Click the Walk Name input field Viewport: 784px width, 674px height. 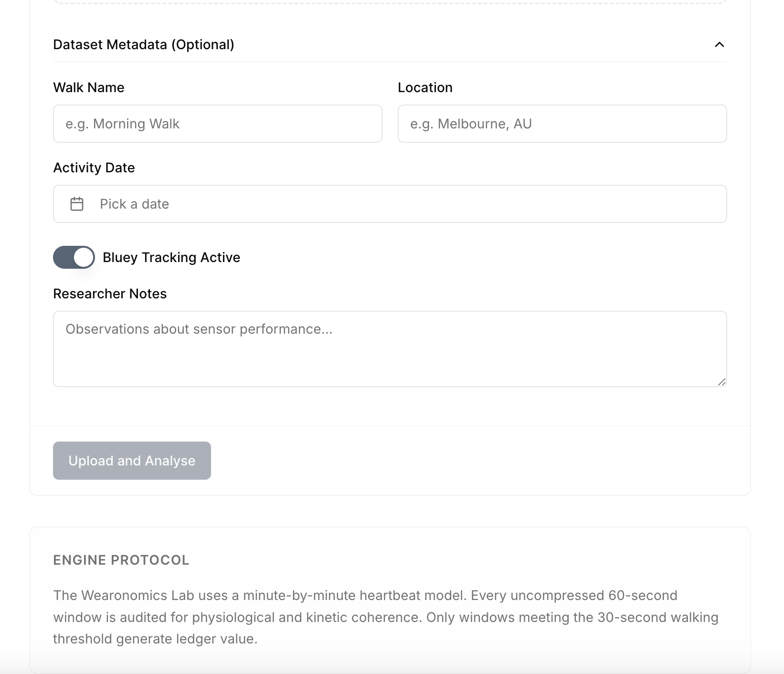[218, 124]
